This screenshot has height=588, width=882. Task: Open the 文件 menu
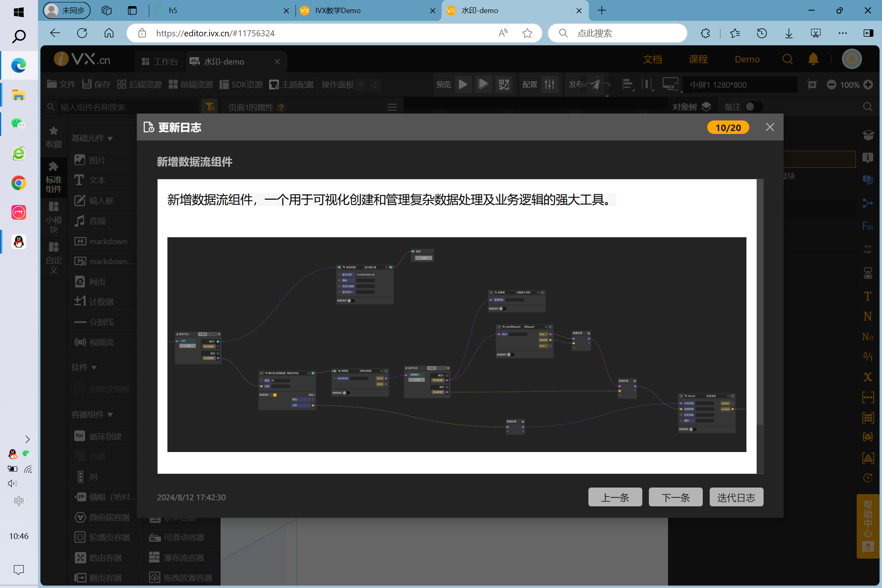[61, 85]
